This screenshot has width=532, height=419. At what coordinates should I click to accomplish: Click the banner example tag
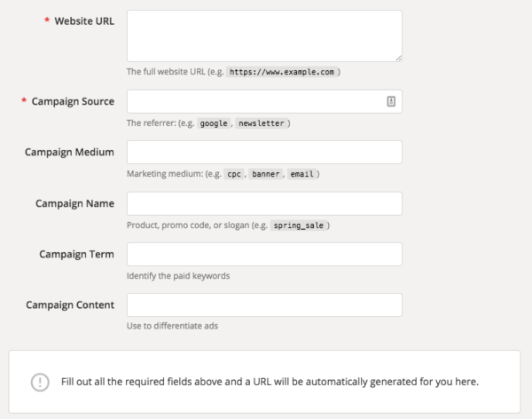click(x=266, y=174)
